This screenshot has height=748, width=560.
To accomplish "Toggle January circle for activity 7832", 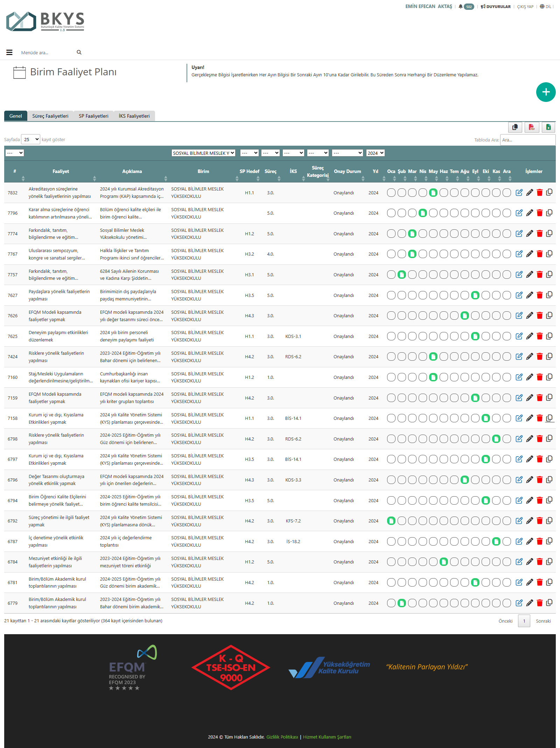I will click(x=391, y=193).
